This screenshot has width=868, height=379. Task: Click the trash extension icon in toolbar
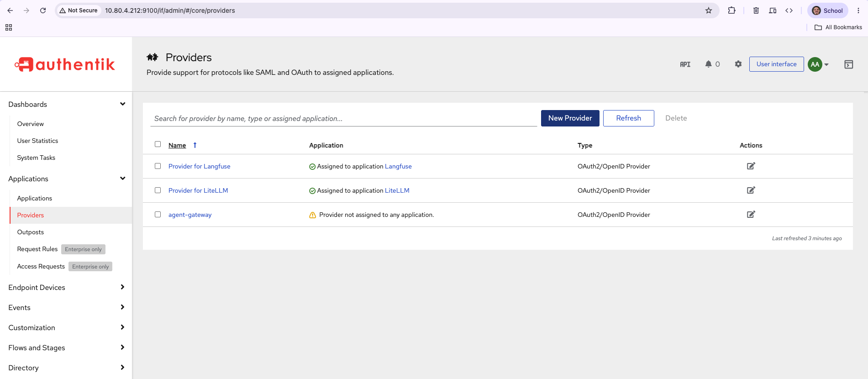[756, 11]
